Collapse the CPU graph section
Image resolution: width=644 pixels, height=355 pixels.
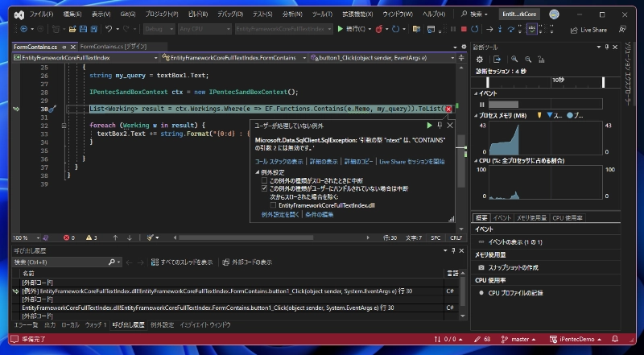pos(476,160)
